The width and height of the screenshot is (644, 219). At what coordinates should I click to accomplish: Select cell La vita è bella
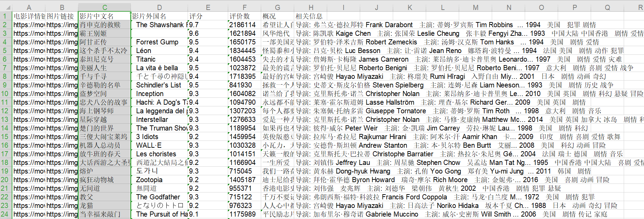159,67
